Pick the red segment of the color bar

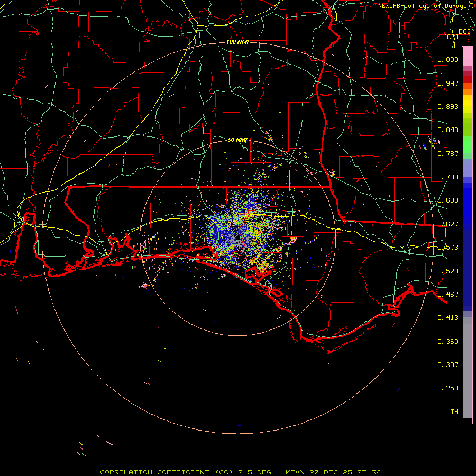point(467,79)
